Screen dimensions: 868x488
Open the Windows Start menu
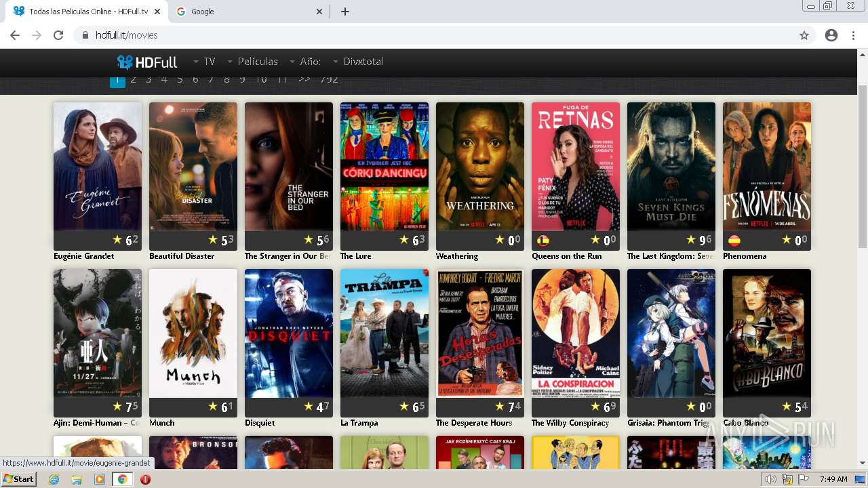coord(18,479)
